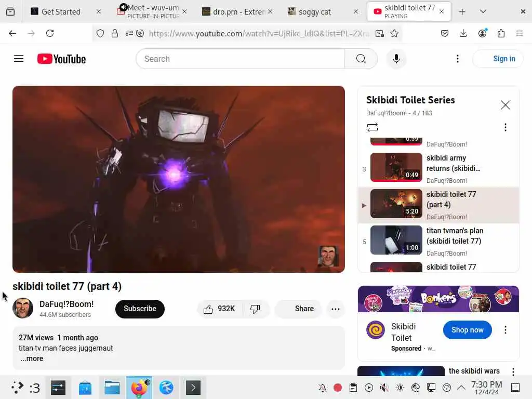532x399 pixels.
Task: Click the Share button
Action: point(298,309)
